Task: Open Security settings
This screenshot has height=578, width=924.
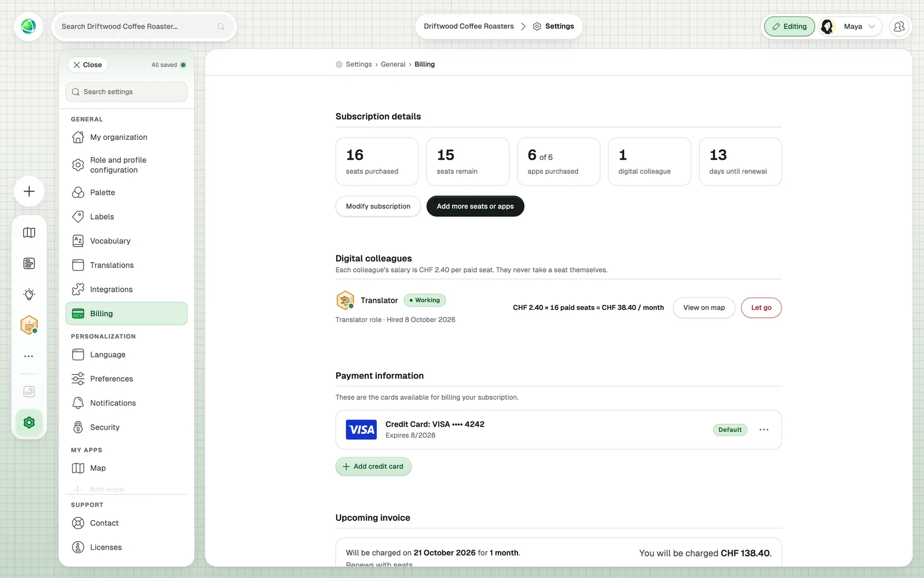Action: [x=127, y=427]
